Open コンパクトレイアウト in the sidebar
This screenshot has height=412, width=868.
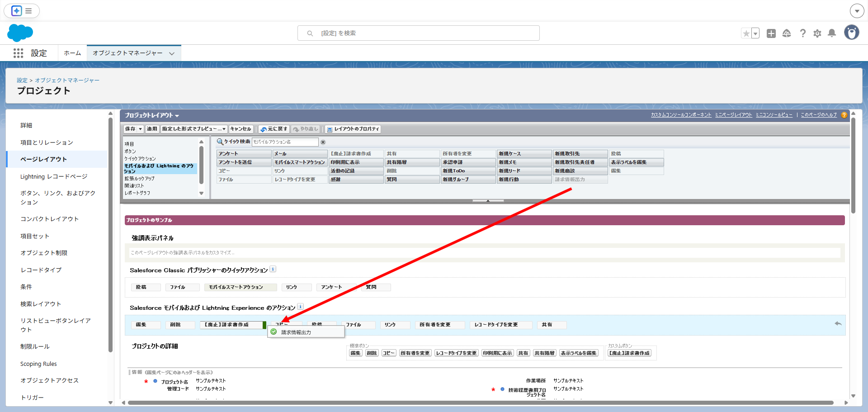[x=50, y=219]
